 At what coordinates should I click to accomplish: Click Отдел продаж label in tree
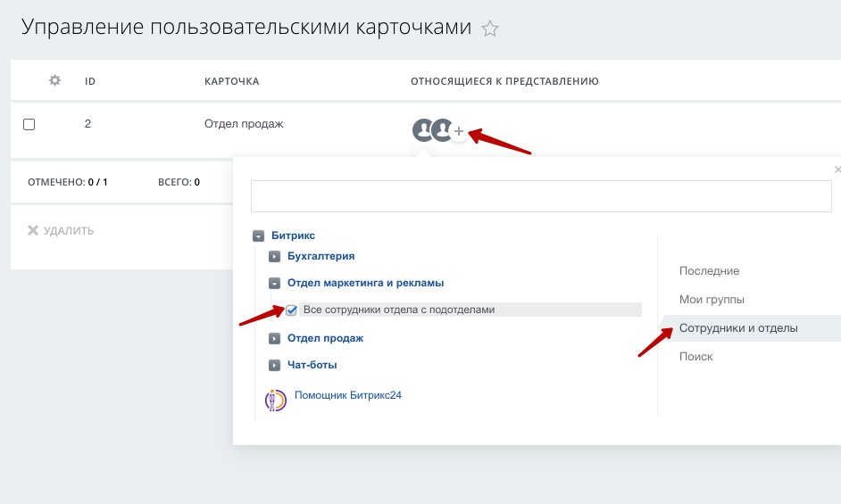325,338
